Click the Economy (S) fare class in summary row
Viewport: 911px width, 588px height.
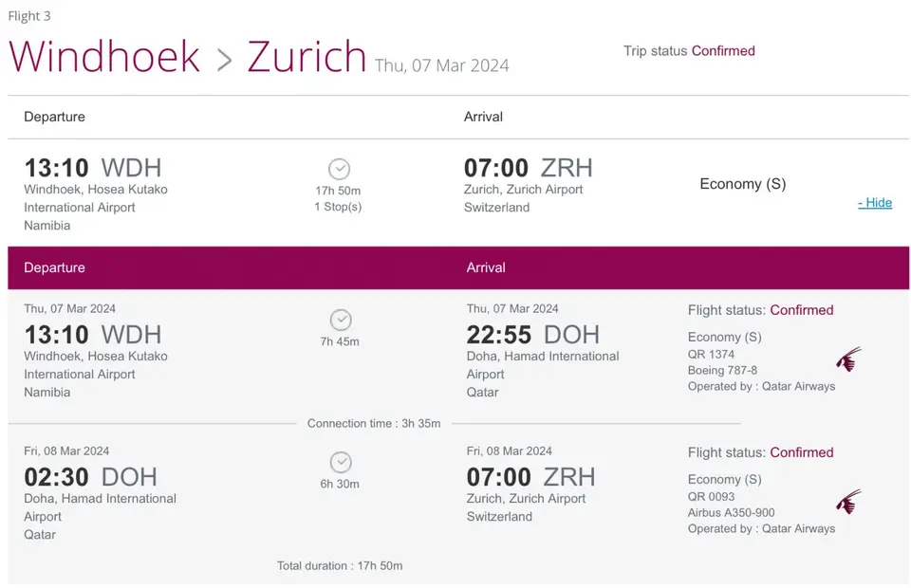[742, 184]
